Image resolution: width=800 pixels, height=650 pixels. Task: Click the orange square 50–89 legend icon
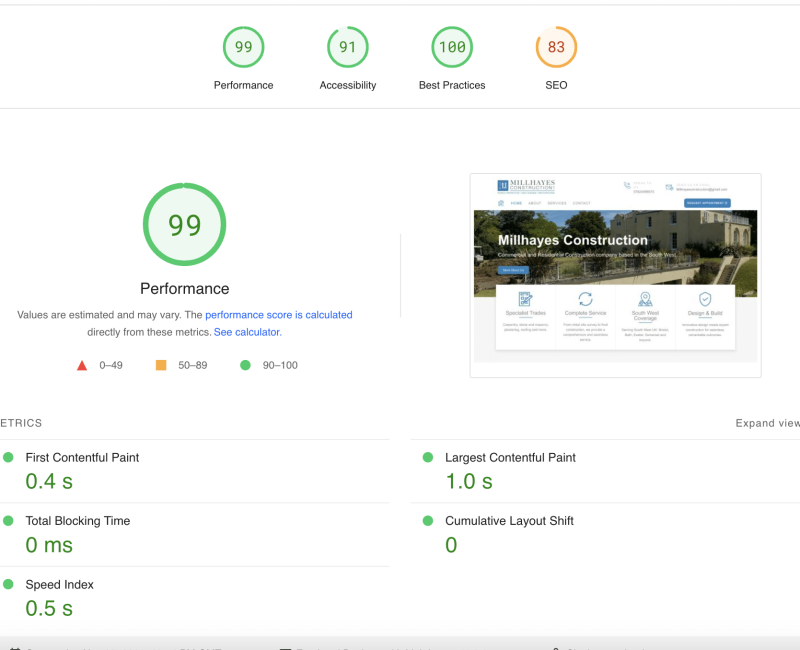(160, 366)
